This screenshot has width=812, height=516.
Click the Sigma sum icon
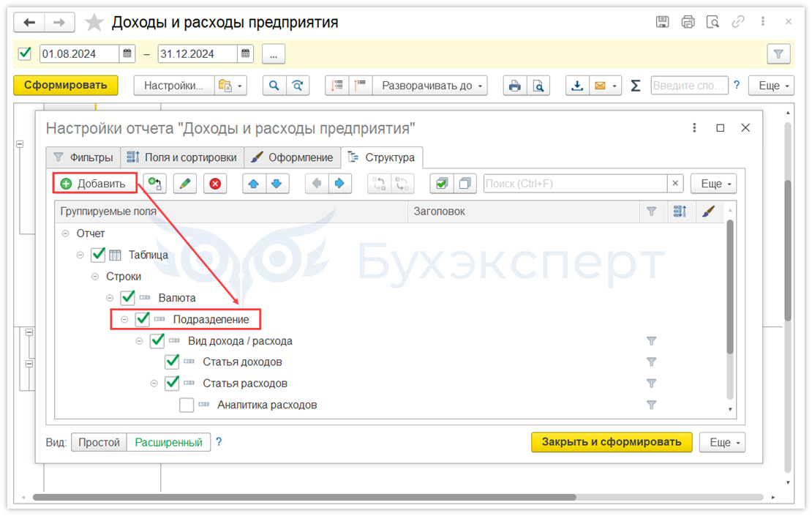point(636,86)
